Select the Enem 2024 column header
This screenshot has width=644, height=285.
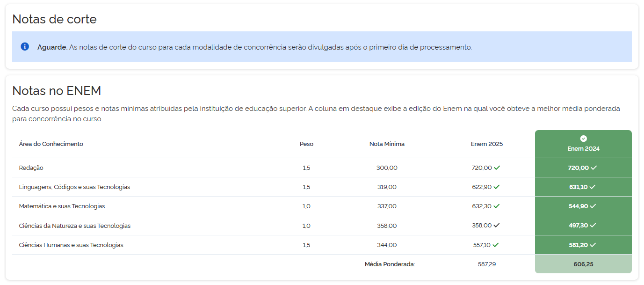coord(583,148)
